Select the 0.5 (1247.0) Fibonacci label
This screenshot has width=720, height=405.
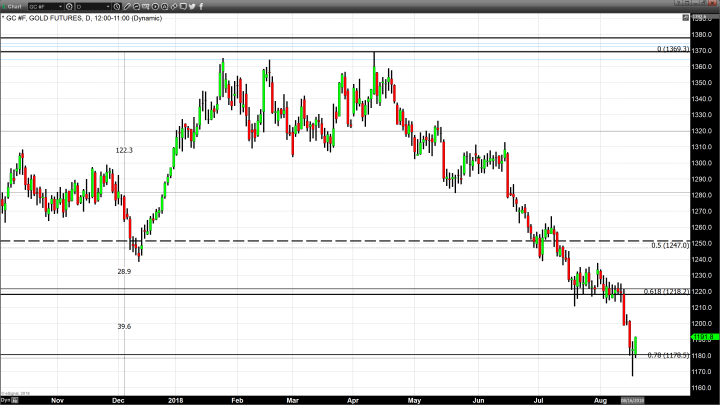(x=670, y=246)
